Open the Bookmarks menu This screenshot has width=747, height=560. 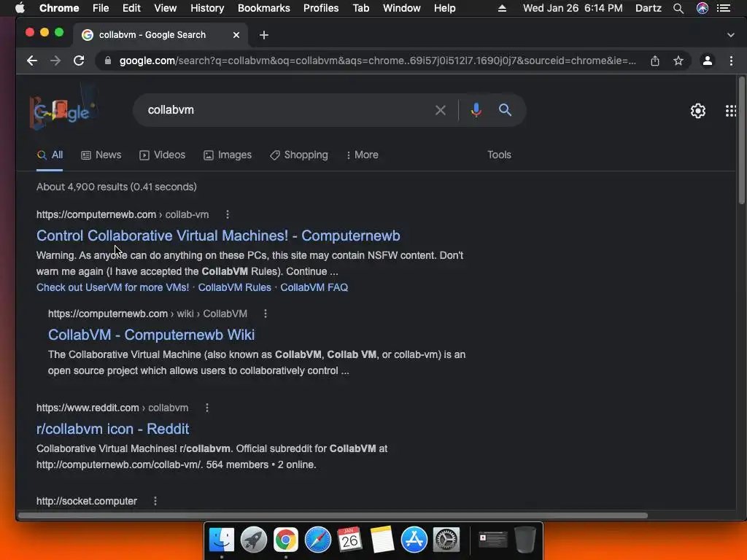pyautogui.click(x=264, y=8)
